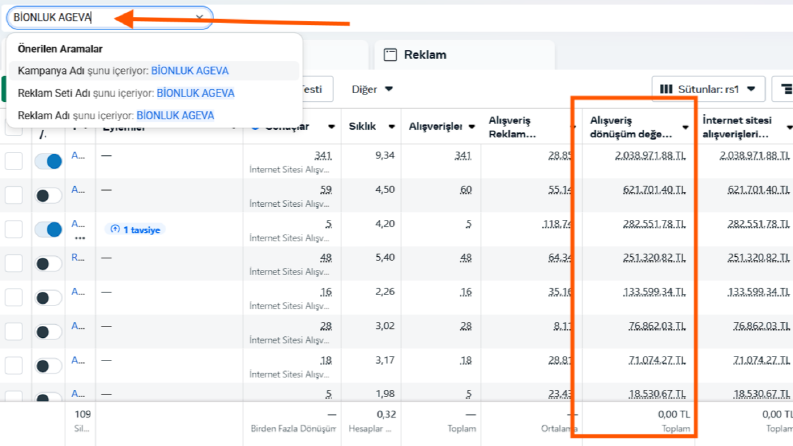Check the box for the 59-results row
Viewport: 793px width, 446px height.
click(x=14, y=195)
